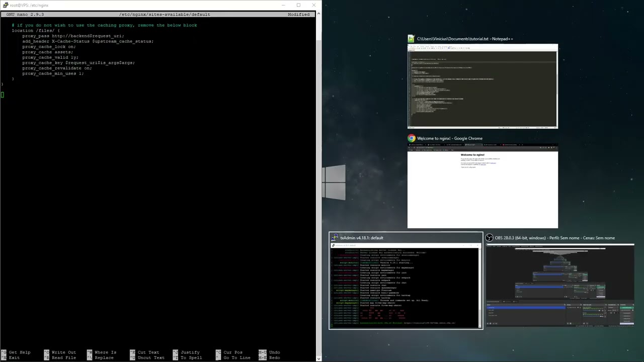
Task: Click the Chrome icon beside Welcome to nginx
Action: click(x=412, y=138)
